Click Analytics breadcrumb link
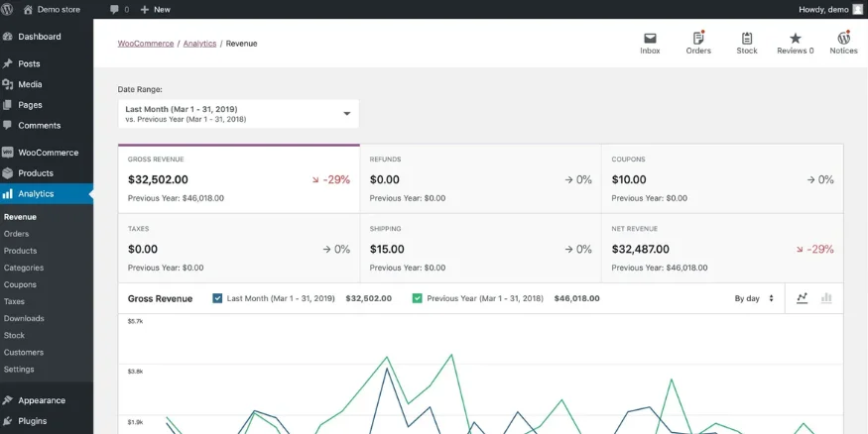The height and width of the screenshot is (434, 868). [199, 44]
